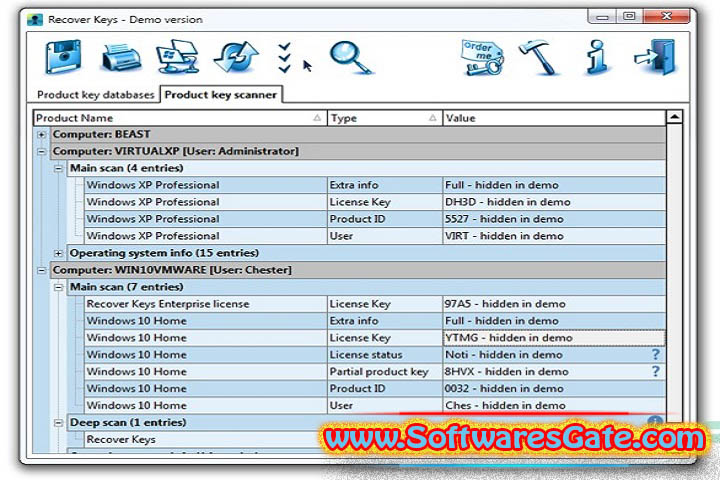720x480 pixels.
Task: Select Windows XP Professional Product ID row
Action: [375, 219]
